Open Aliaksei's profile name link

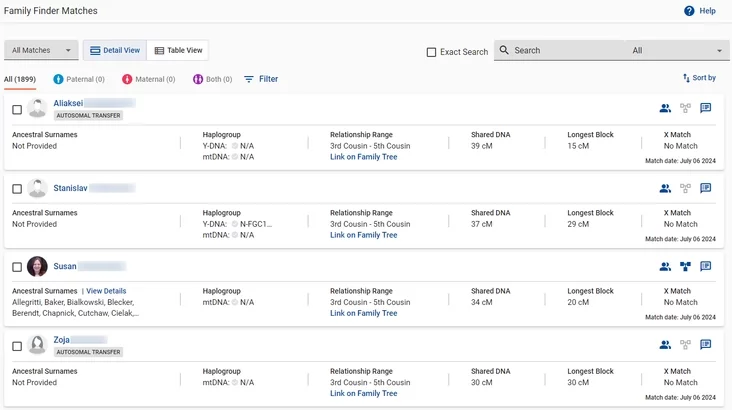(68, 103)
